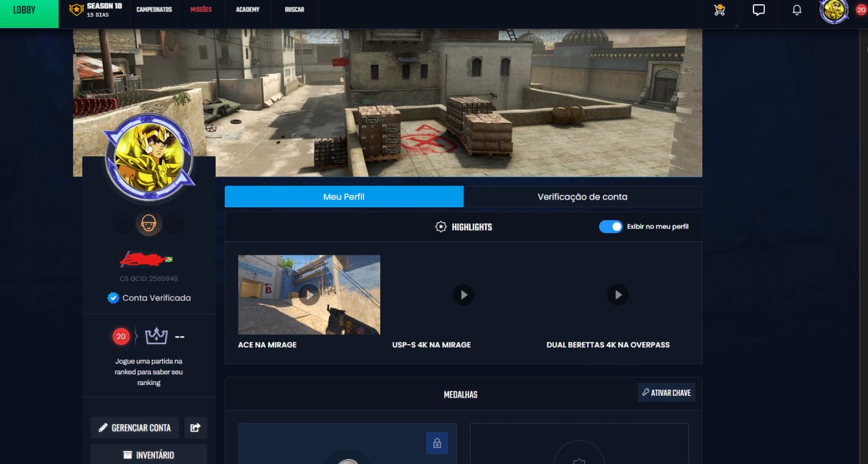The width and height of the screenshot is (868, 464).
Task: Open the MISSÕES menu
Action: (201, 10)
